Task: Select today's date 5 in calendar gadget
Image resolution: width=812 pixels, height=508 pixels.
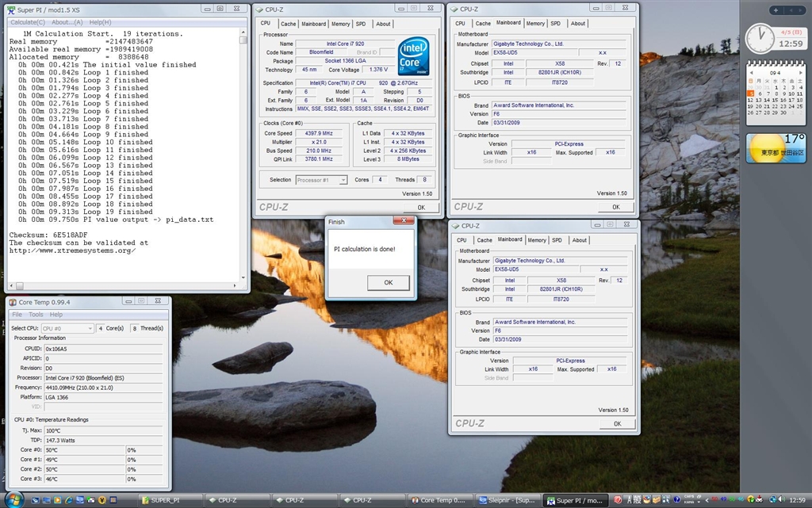Action: (x=751, y=93)
